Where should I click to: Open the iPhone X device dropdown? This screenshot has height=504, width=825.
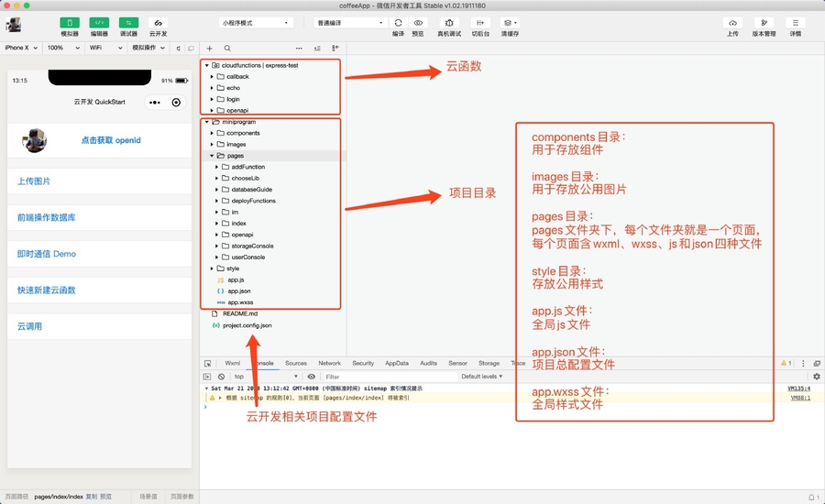click(21, 48)
